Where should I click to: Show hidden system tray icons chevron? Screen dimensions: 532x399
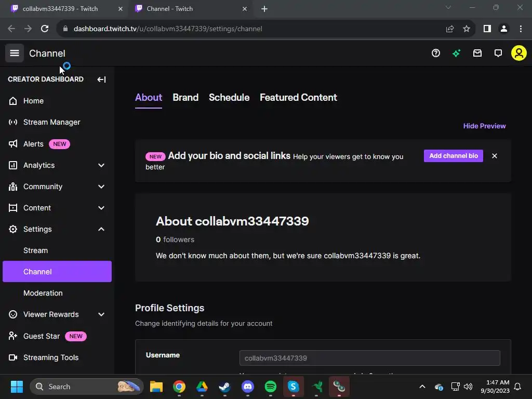point(422,387)
